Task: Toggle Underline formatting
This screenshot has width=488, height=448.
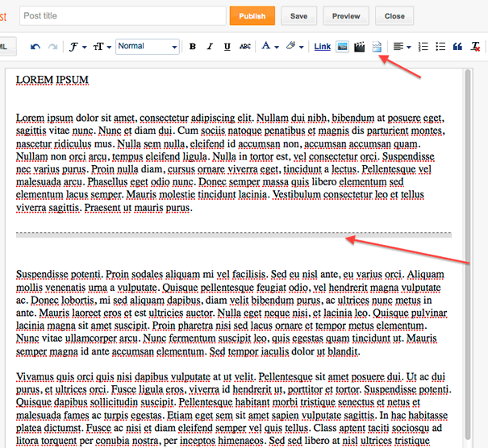Action: tap(227, 47)
